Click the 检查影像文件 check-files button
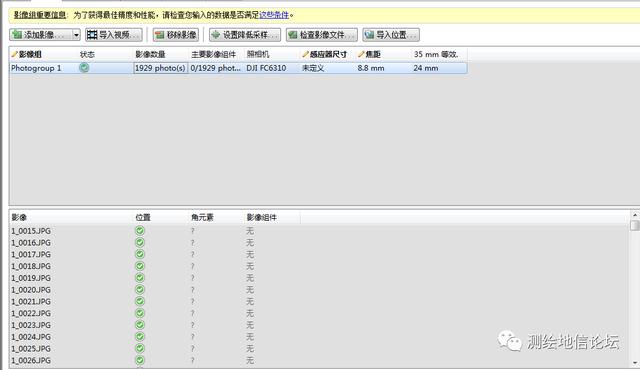Viewport: 640px width, 370px height. coord(322,35)
